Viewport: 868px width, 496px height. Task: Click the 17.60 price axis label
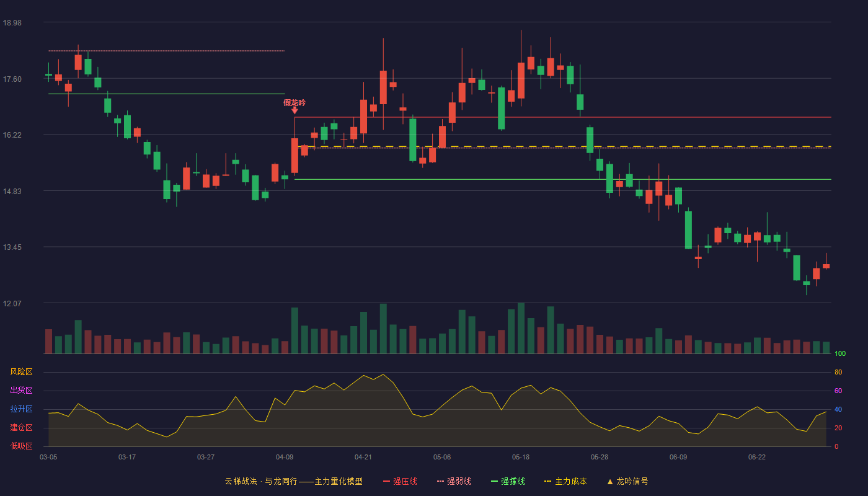[12, 79]
